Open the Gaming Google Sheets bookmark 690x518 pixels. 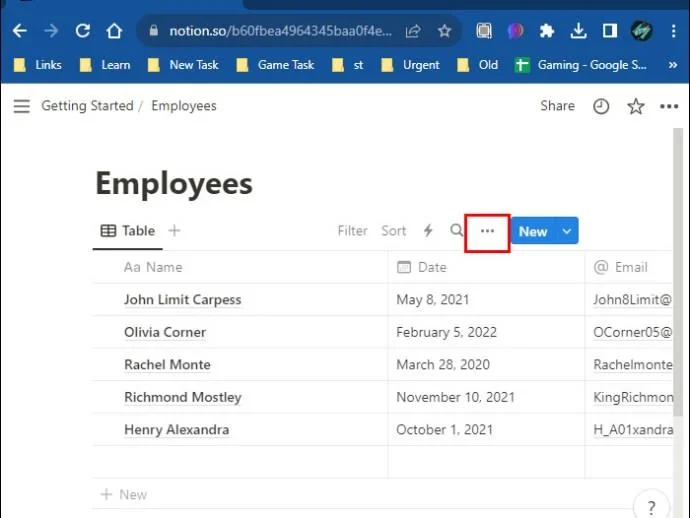[x=581, y=65]
